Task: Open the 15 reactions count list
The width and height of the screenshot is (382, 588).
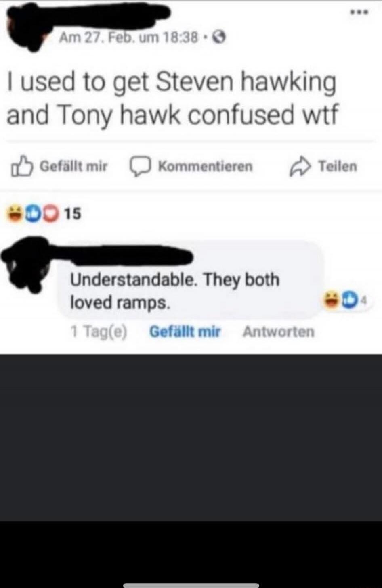Action: click(72, 214)
